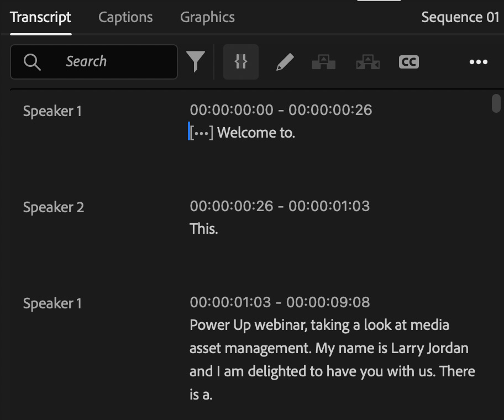Select the Transcript tab
The width and height of the screenshot is (504, 420).
(x=40, y=17)
